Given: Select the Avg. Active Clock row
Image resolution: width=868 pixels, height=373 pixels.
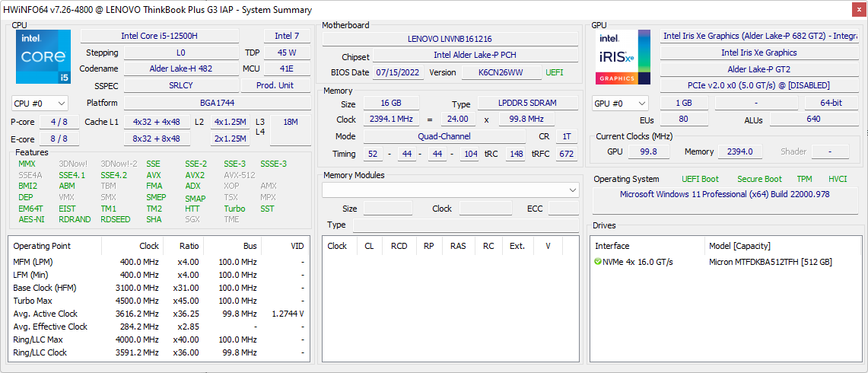Looking at the screenshot, I should [160, 314].
